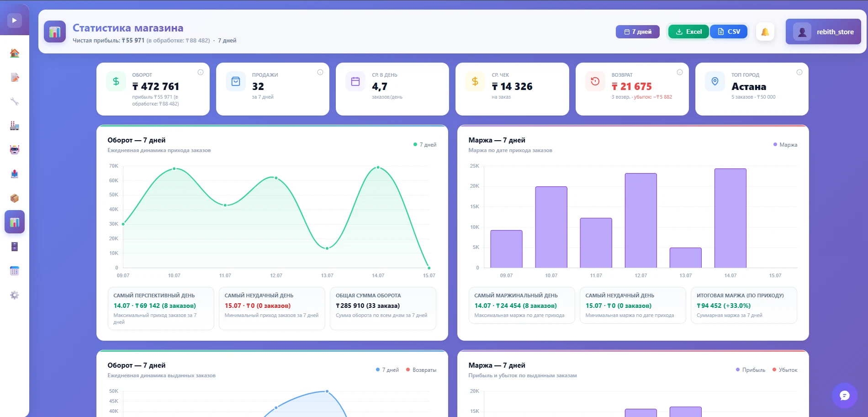Viewport: 868px width, 417px height.
Task: Click the map pin icon on Топ город card
Action: [x=715, y=81]
